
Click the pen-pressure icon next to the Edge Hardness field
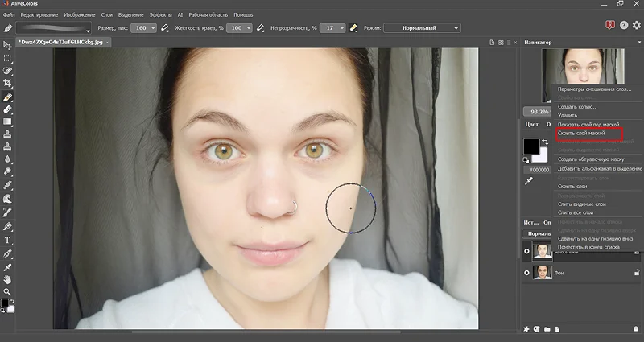click(x=260, y=28)
